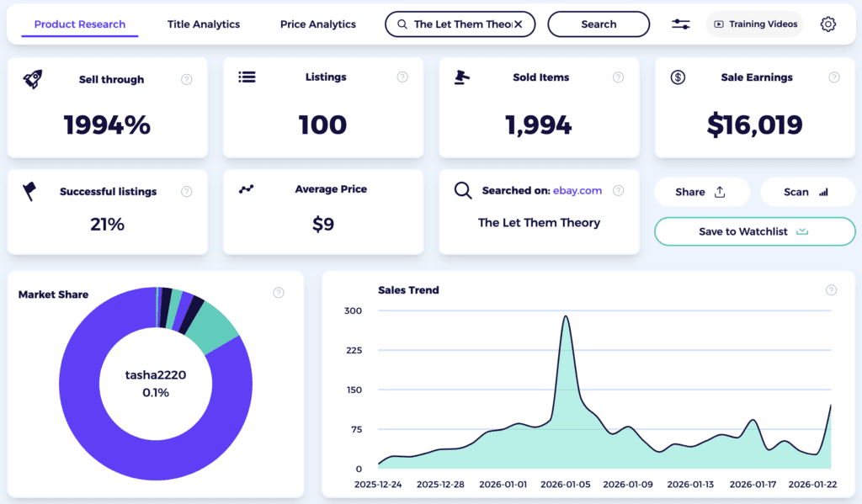Open the ebay.com link
This screenshot has width=862, height=504.
tap(577, 190)
